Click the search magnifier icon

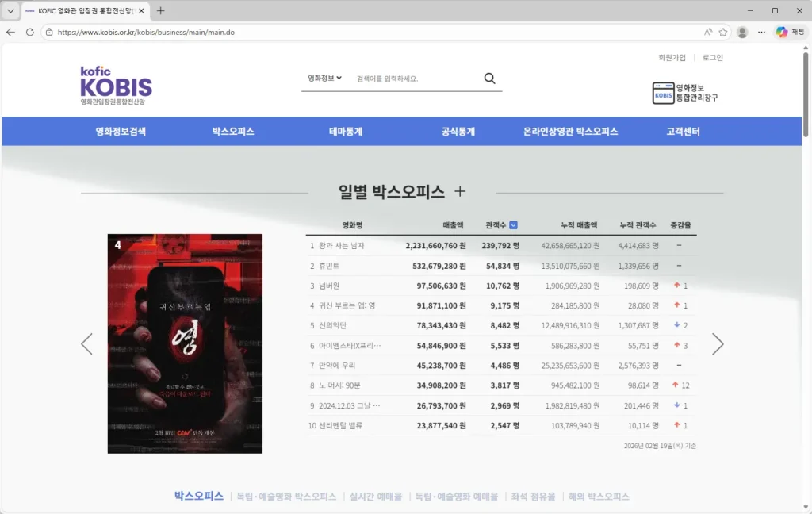pyautogui.click(x=489, y=78)
